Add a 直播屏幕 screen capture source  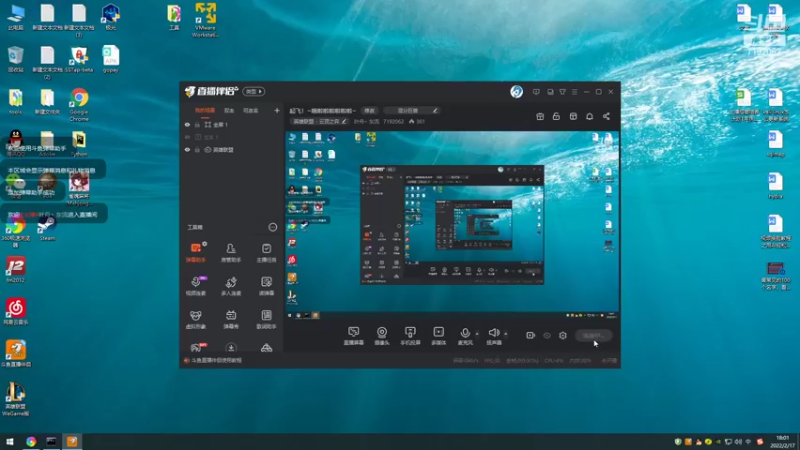(354, 336)
